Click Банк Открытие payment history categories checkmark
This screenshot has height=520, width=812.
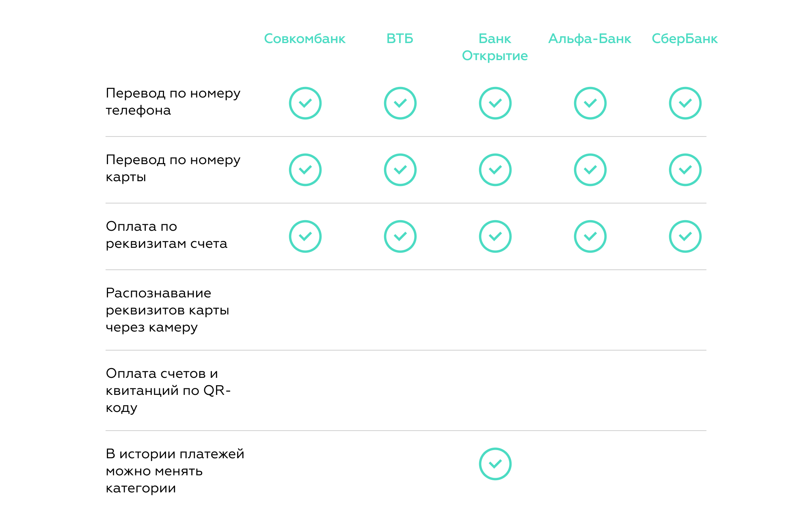[495, 464]
